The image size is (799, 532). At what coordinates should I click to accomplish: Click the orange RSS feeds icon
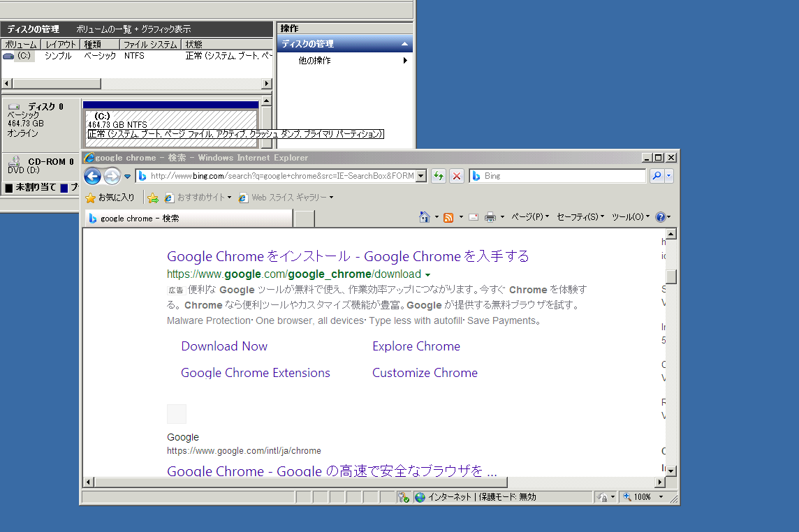pos(448,218)
